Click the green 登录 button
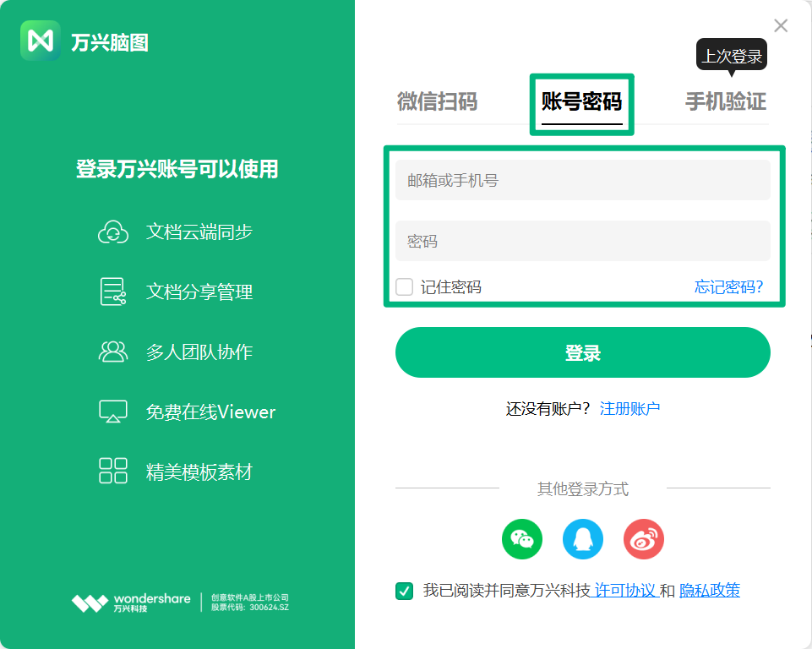The image size is (812, 649). click(x=582, y=352)
